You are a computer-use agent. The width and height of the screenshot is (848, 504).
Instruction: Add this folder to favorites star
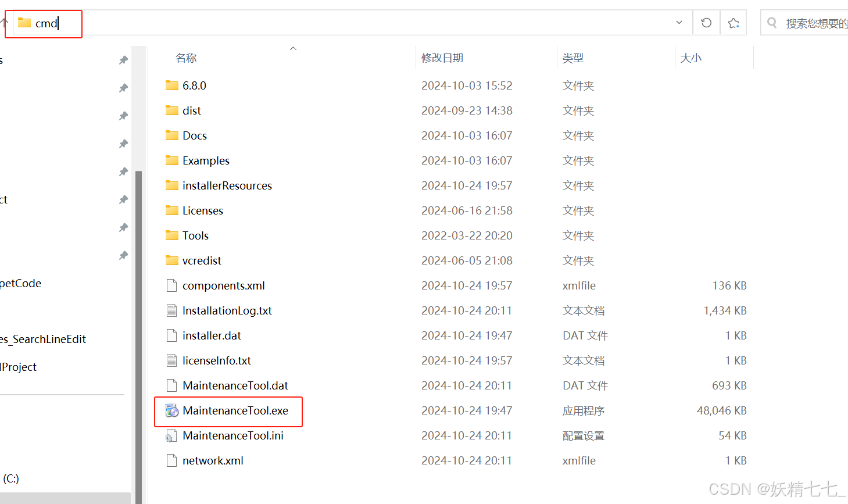pyautogui.click(x=733, y=23)
